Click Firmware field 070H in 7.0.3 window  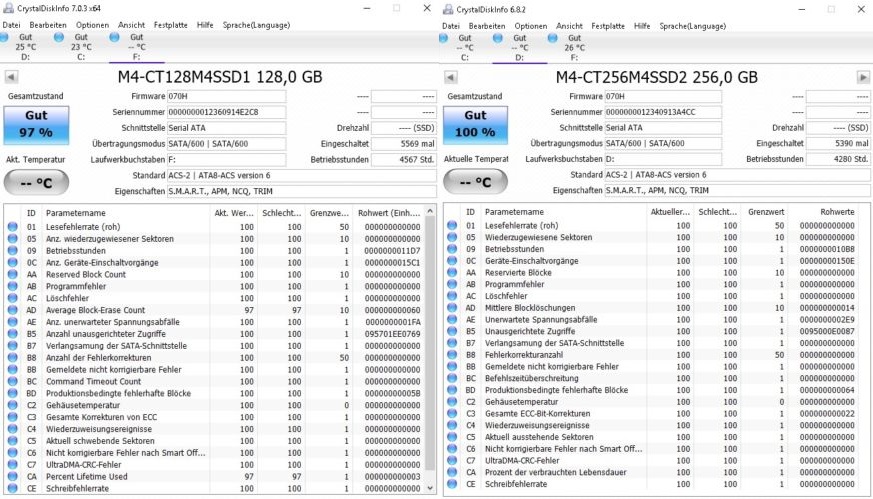click(x=227, y=96)
